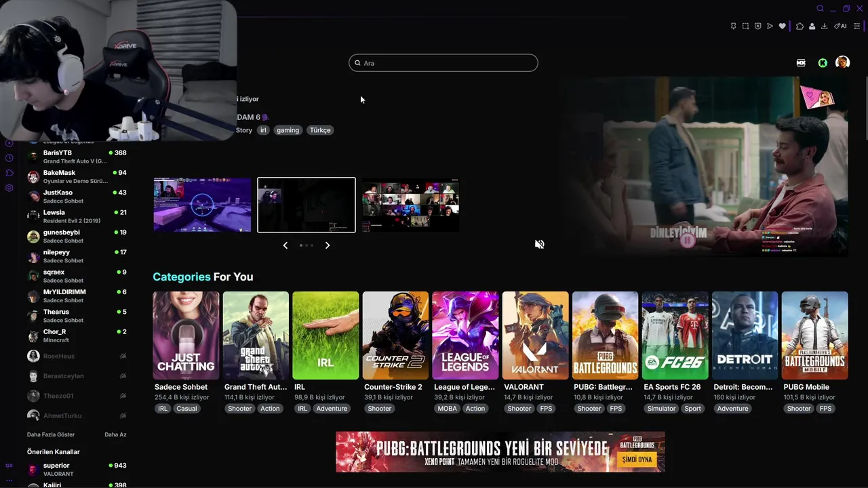The image size is (868, 488).
Task: Click the pin icon in browser toolbar
Action: (x=733, y=26)
